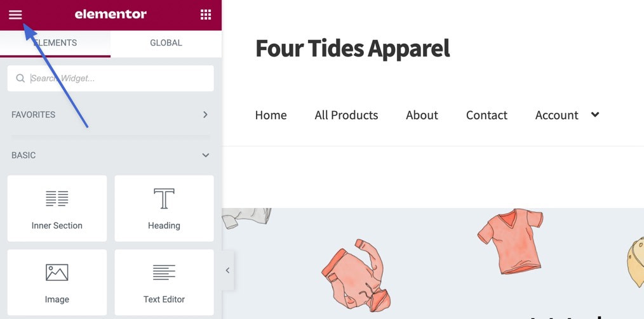
Task: Switch to the Elements tab
Action: point(55,43)
